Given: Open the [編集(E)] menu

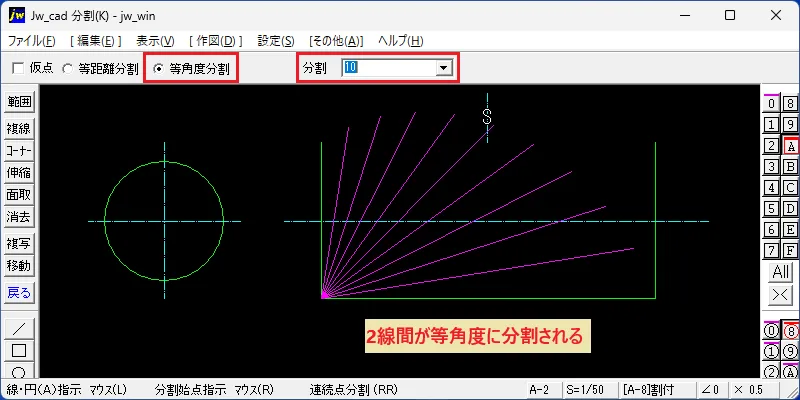Looking at the screenshot, I should click(x=96, y=41).
